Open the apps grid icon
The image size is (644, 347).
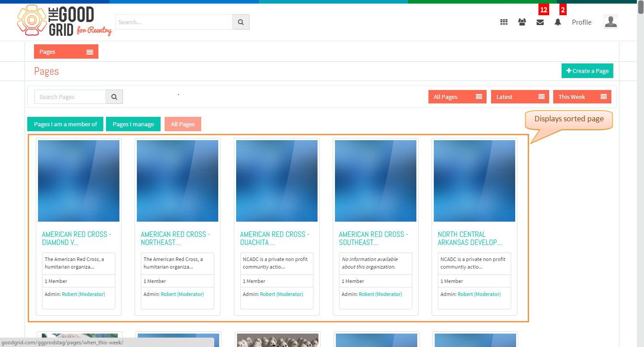504,22
